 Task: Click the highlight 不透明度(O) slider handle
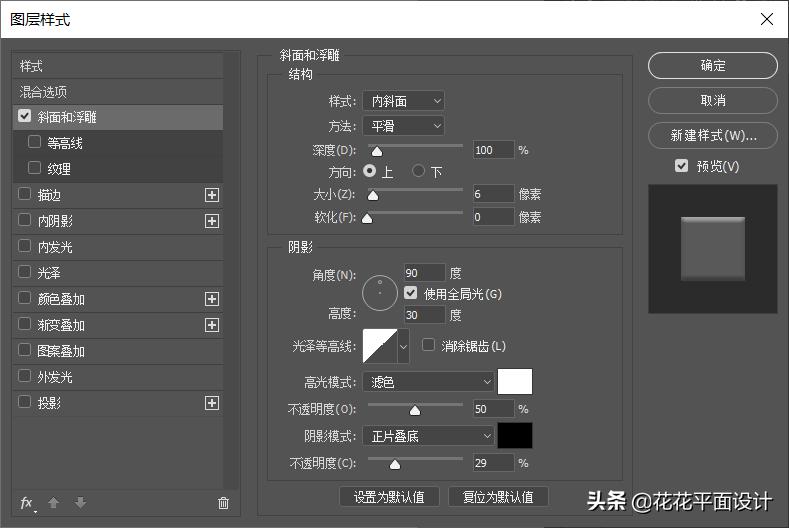pos(415,411)
